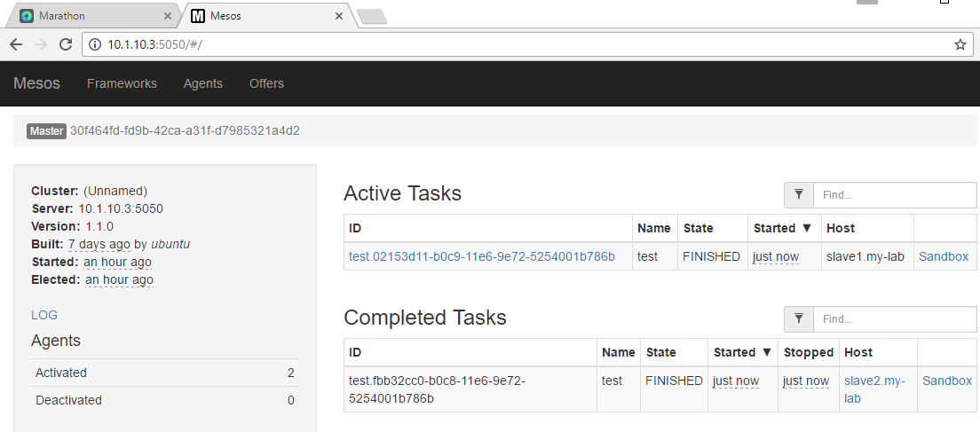Viewport: 980px width, 432px height.
Task: Sort Active Tasks by Host header
Action: 867,229
